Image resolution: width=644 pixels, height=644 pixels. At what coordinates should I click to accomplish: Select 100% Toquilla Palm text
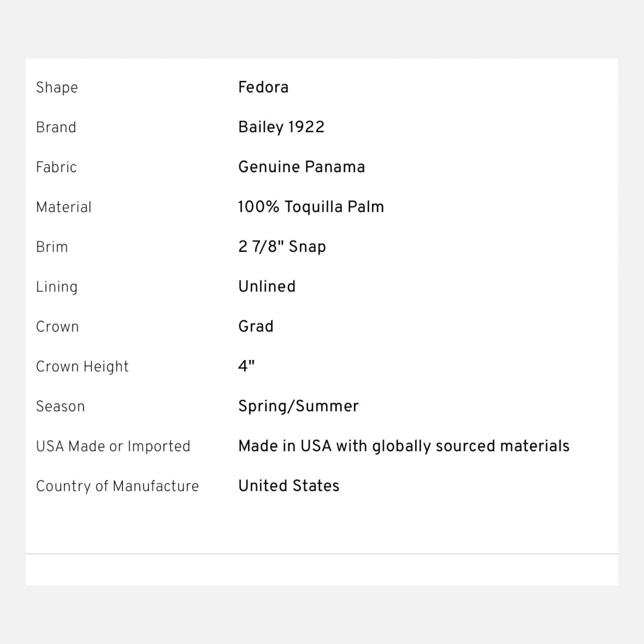click(311, 207)
